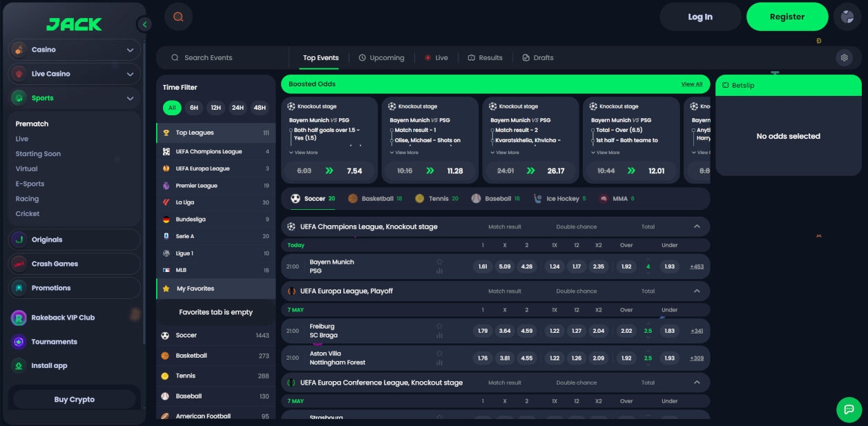Viewport: 868px width, 426px height.
Task: Switch to the Results tab
Action: [485, 58]
